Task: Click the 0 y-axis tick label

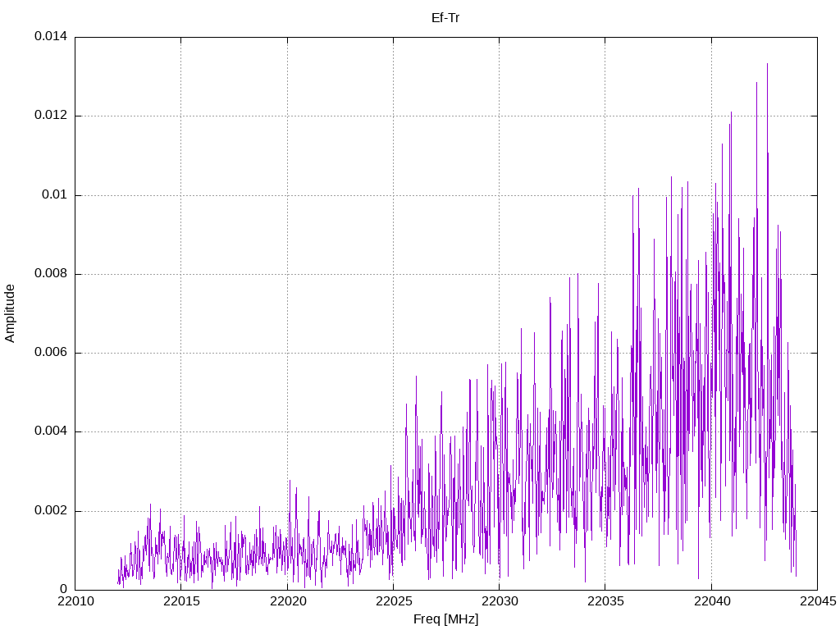Action: pyautogui.click(x=63, y=590)
